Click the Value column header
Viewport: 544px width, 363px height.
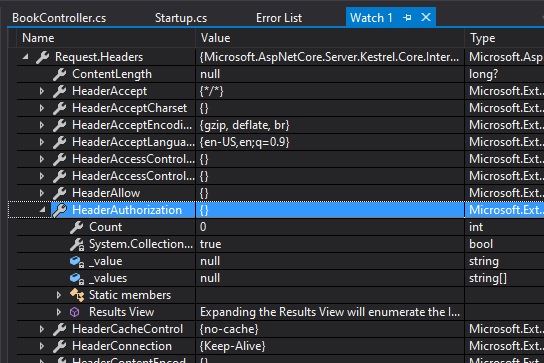[x=215, y=38]
